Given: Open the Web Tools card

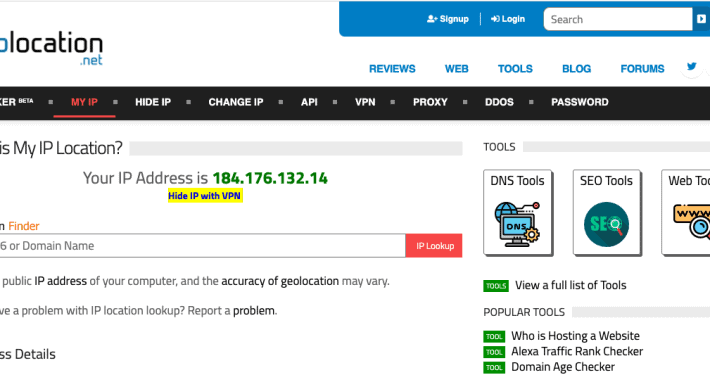Looking at the screenshot, I should click(x=686, y=212).
